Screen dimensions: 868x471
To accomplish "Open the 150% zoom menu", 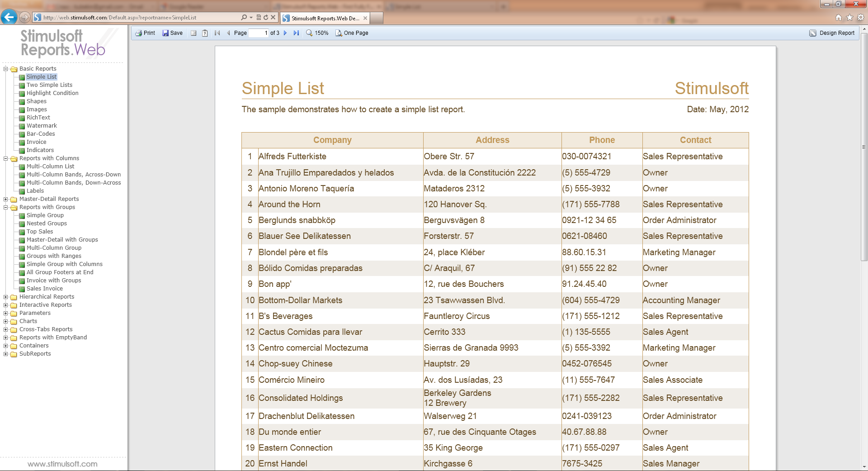I will 317,33.
